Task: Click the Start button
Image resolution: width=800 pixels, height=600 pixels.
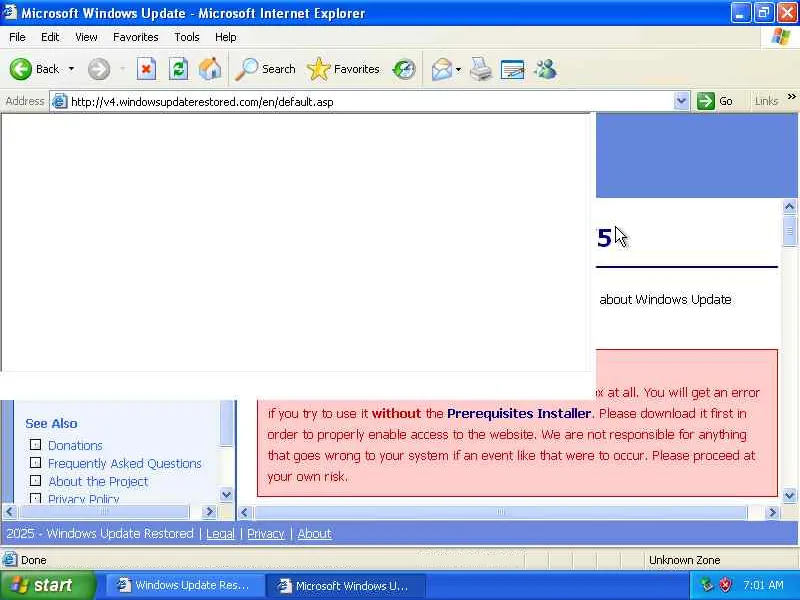Action: click(47, 585)
